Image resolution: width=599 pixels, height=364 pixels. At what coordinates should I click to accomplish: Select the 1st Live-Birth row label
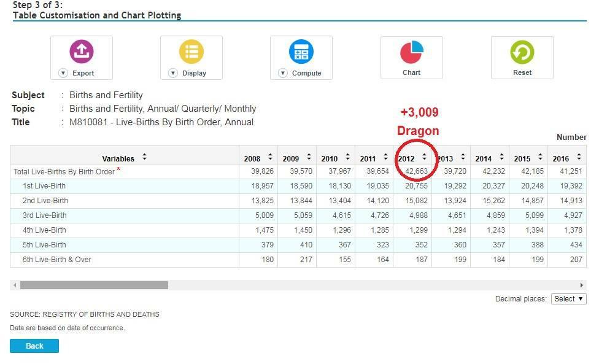pos(44,186)
